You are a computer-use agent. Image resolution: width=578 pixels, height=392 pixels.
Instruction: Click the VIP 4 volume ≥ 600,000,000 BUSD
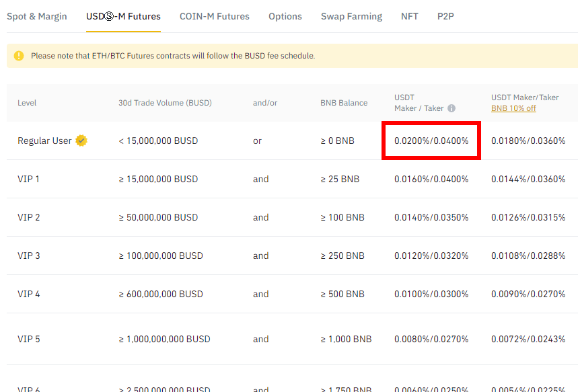click(161, 294)
